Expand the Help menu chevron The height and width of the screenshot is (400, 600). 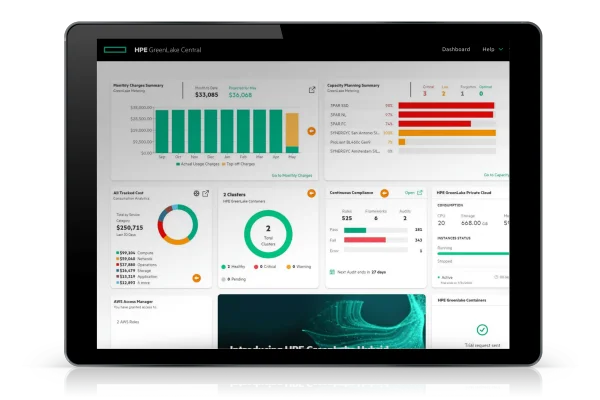pyautogui.click(x=501, y=49)
